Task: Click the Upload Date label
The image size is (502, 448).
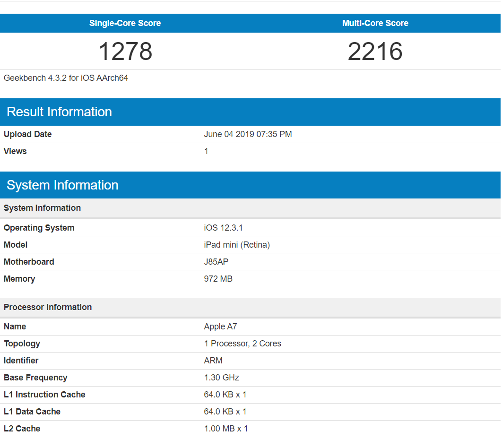Action: 27,134
